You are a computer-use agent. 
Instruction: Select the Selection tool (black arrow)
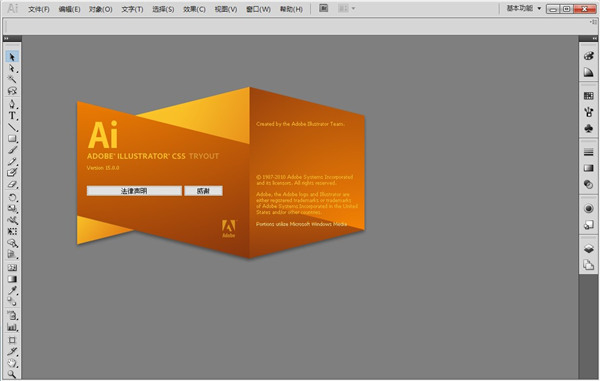point(12,57)
